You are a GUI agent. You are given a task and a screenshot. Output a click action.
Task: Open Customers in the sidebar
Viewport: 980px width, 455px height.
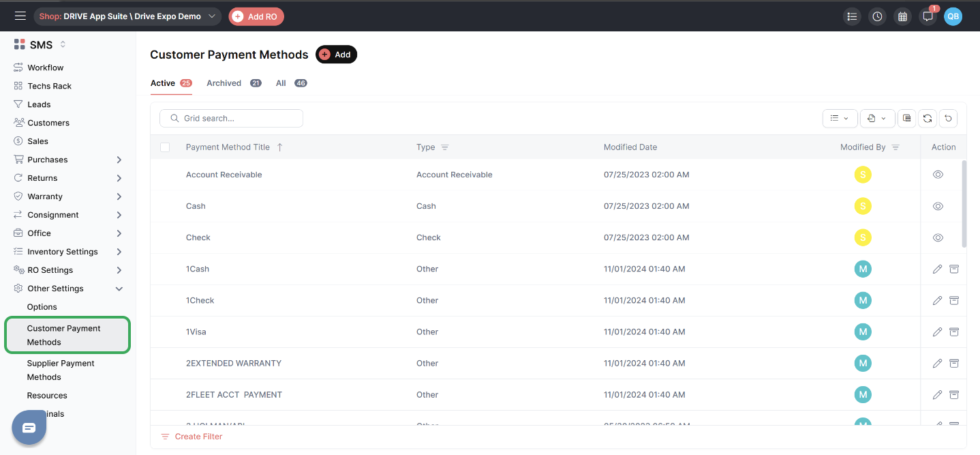[48, 123]
